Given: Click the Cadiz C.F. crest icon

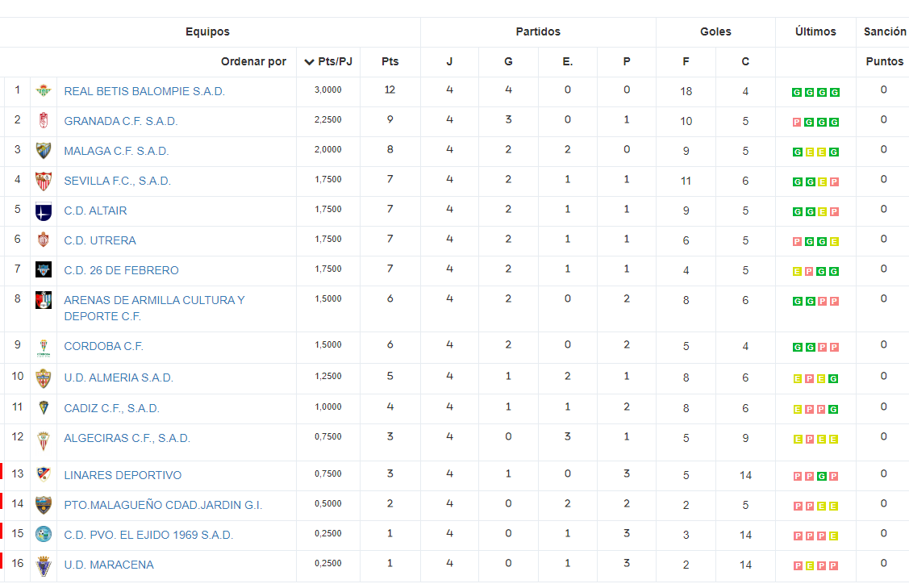Looking at the screenshot, I should (44, 407).
